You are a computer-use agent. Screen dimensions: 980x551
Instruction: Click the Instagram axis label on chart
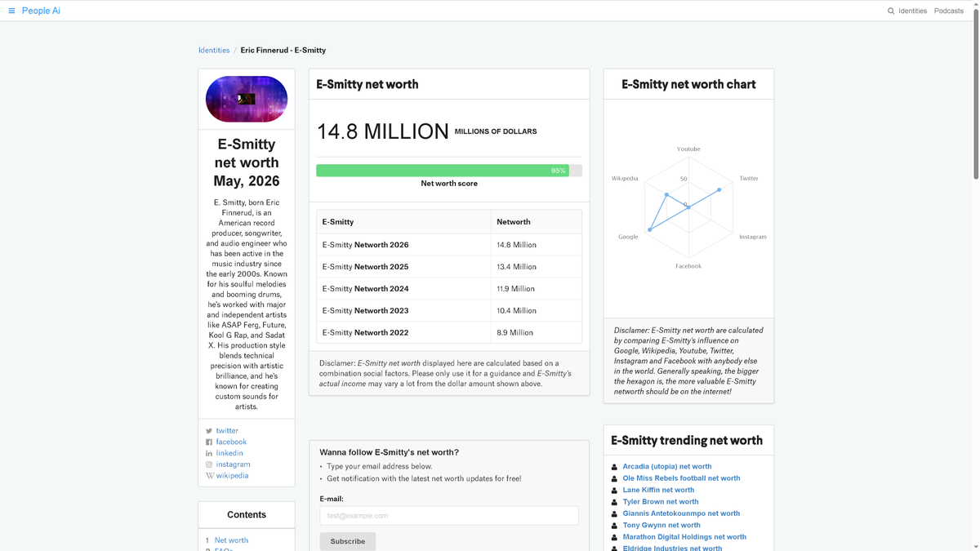point(753,237)
